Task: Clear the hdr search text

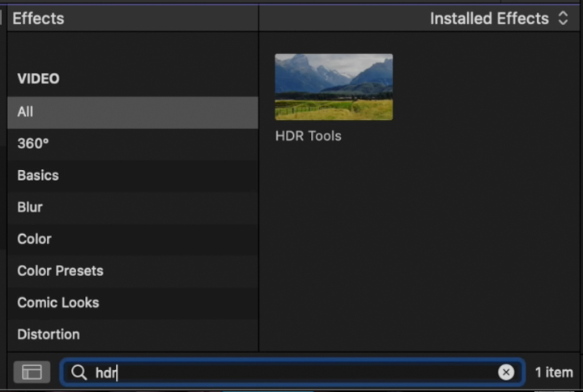Action: 505,372
